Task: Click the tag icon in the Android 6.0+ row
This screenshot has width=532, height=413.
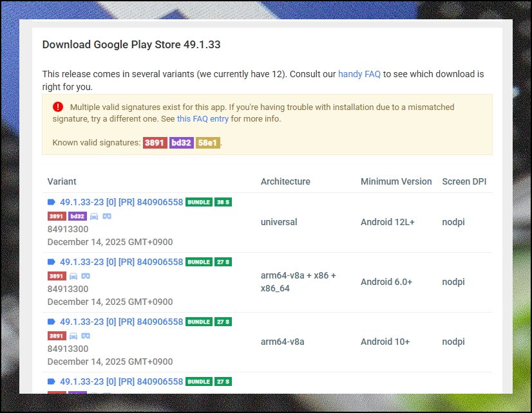Action: coord(52,262)
